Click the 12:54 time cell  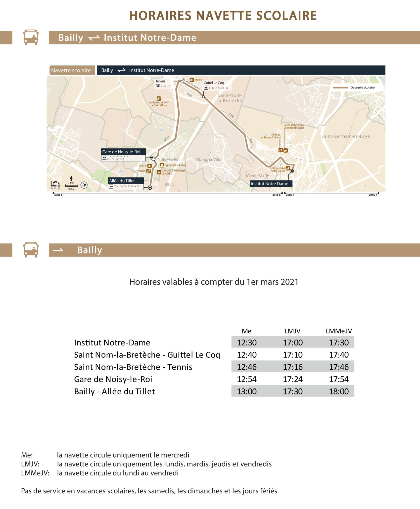[x=247, y=379]
